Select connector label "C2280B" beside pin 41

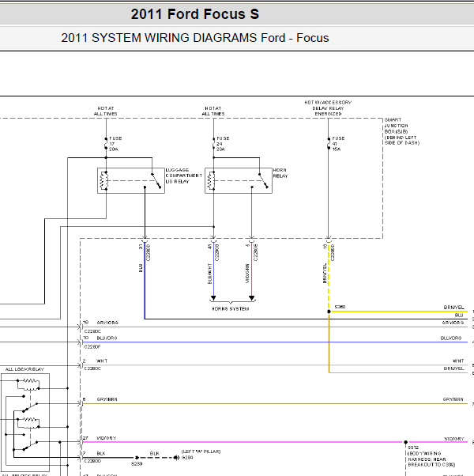(217, 252)
